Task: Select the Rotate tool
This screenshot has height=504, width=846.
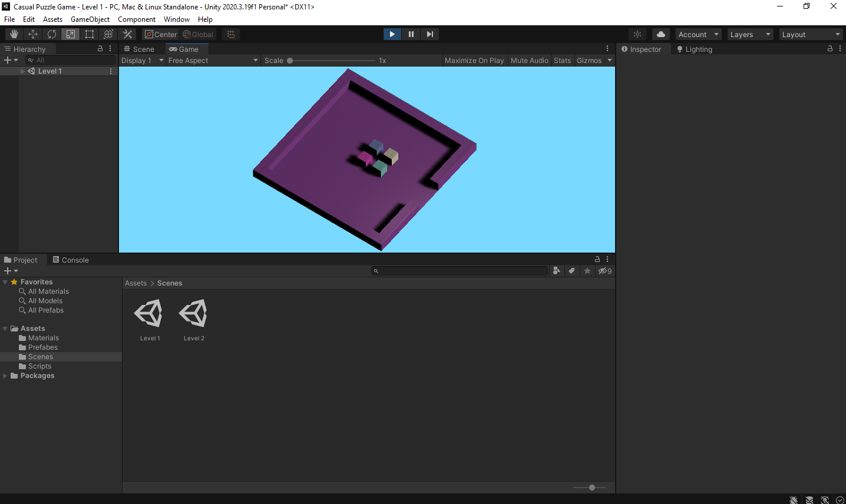Action: (52, 34)
